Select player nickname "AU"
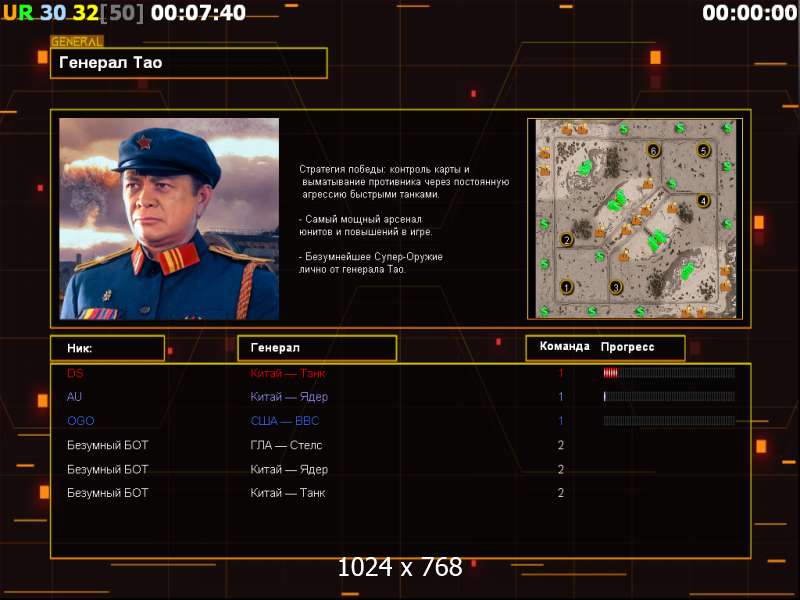This screenshot has height=600, width=800. (x=74, y=396)
